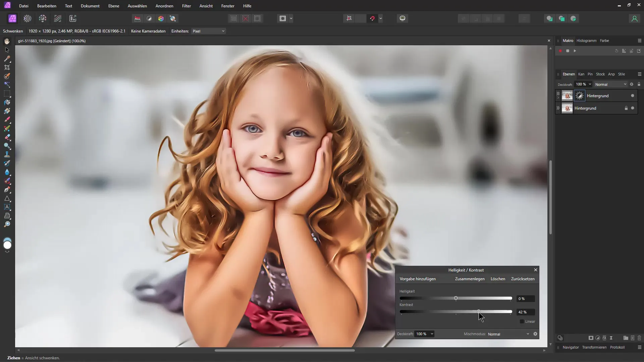Enable the Linear checkbox
644x362 pixels.
522,321
